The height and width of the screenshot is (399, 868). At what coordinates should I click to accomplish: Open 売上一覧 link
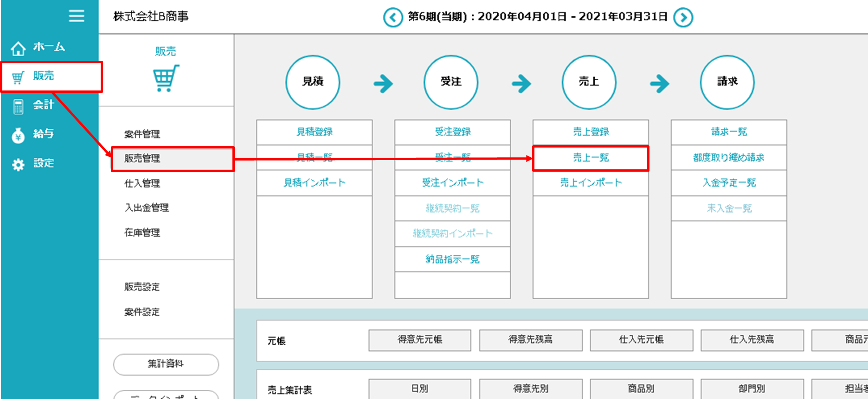coord(590,158)
